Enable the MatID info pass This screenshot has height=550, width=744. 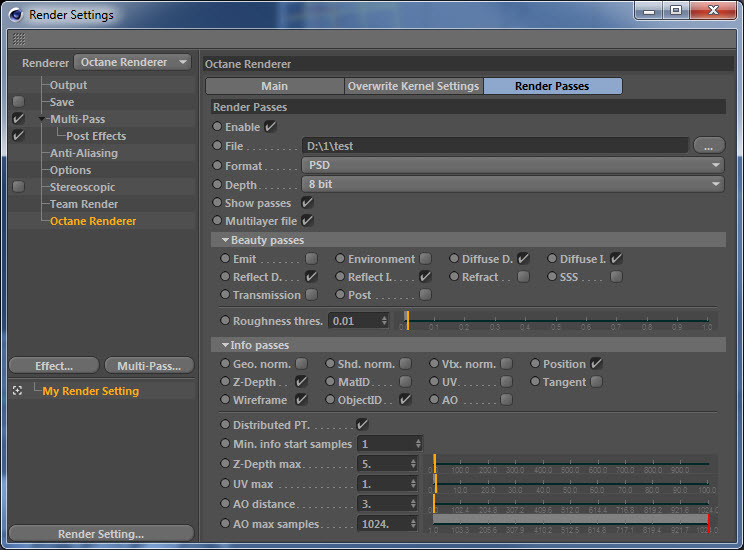[405, 382]
